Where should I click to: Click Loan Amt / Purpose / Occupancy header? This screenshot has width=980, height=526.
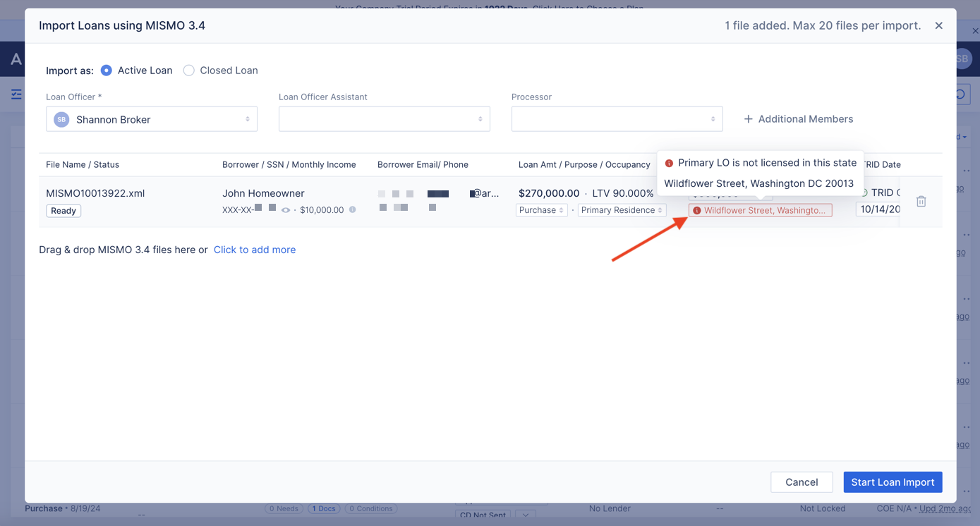point(584,165)
